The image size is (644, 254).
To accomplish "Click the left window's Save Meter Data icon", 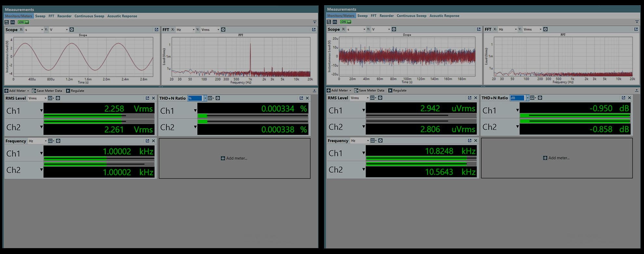I will [x=34, y=91].
